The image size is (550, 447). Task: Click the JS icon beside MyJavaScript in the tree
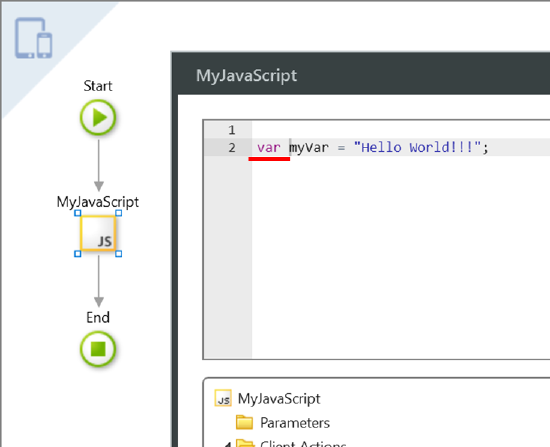[223, 398]
